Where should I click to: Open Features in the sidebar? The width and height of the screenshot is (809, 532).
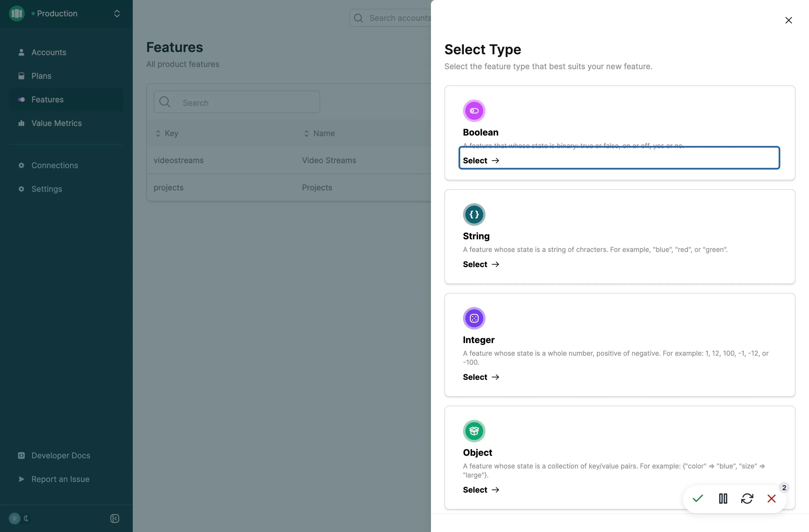[x=66, y=100]
